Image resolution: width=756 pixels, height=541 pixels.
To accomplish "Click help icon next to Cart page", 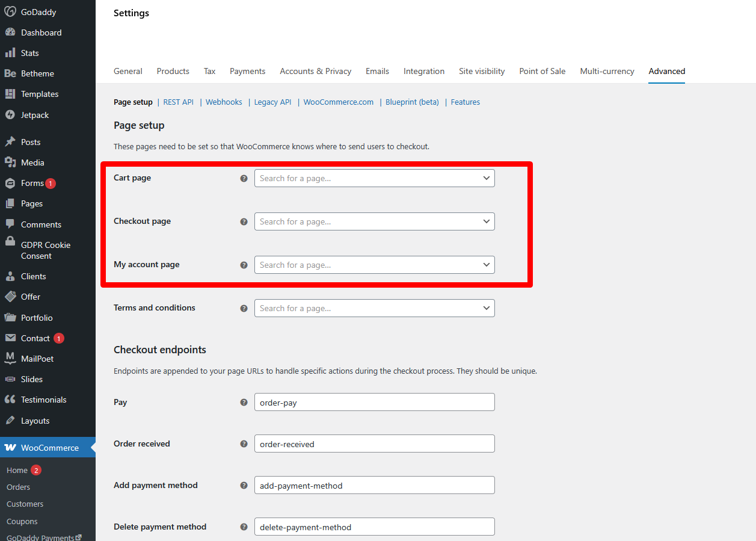I will 244,179.
